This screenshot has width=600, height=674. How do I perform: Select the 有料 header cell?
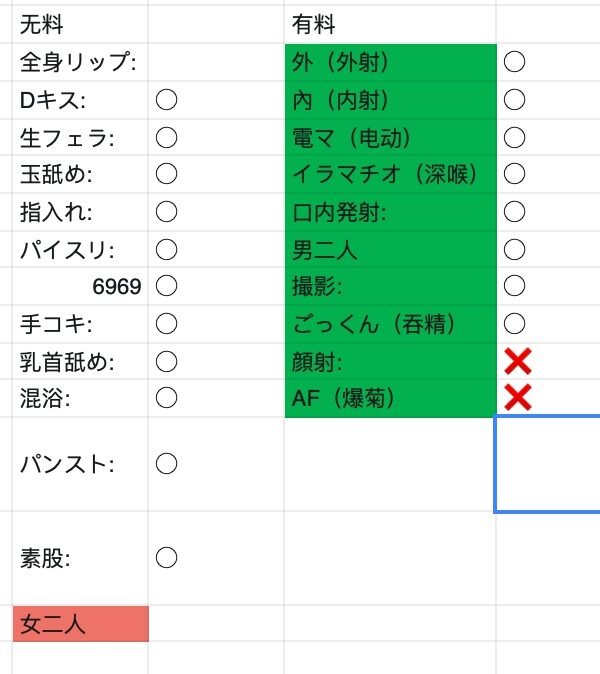(x=390, y=24)
